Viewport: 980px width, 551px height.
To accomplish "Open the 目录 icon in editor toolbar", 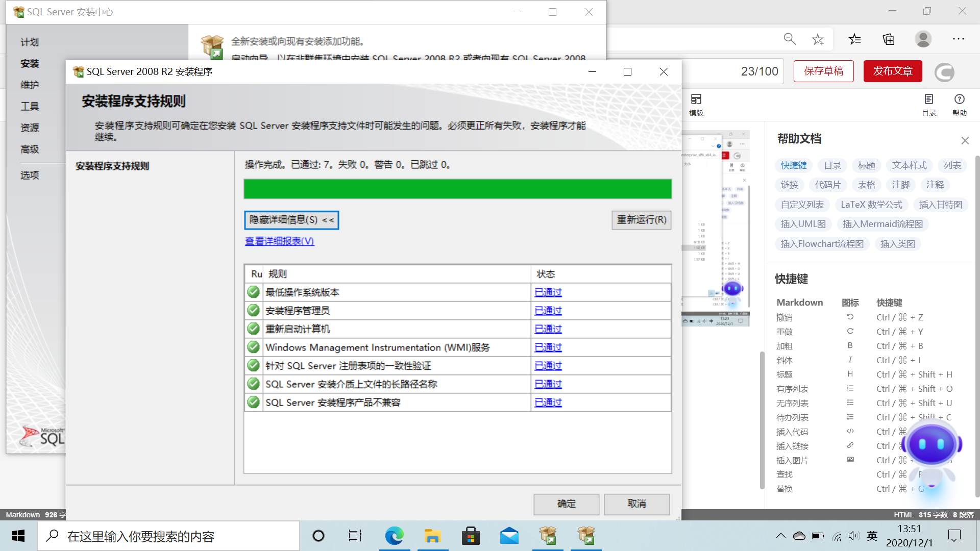I will pyautogui.click(x=929, y=105).
